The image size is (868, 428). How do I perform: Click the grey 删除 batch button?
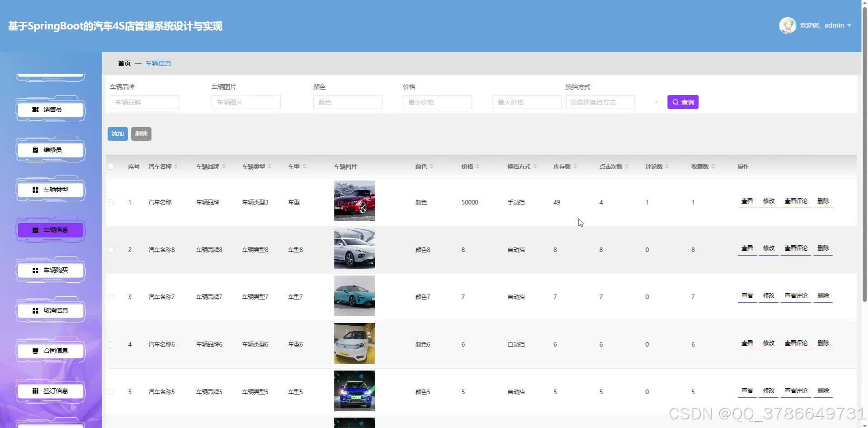(141, 134)
